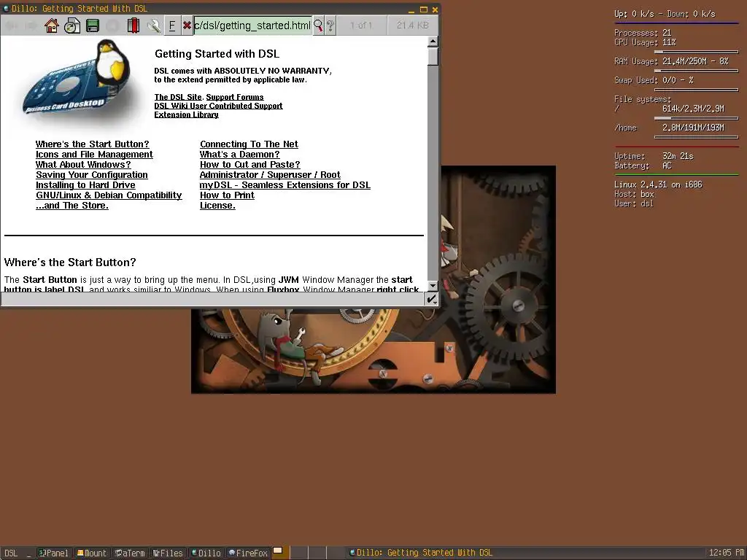Image resolution: width=747 pixels, height=560 pixels.
Task: Click the Getting Started with DSL heading
Action: pos(217,54)
